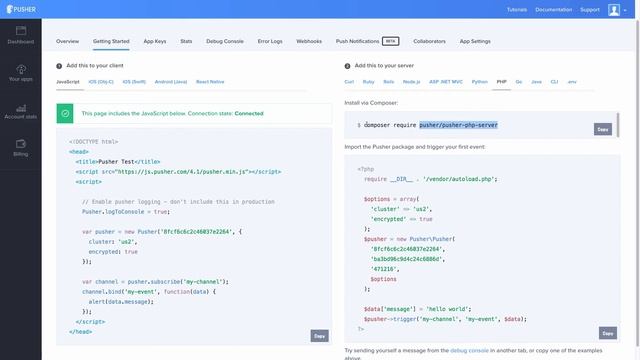
Task: Select the Getting Started tab
Action: (111, 41)
